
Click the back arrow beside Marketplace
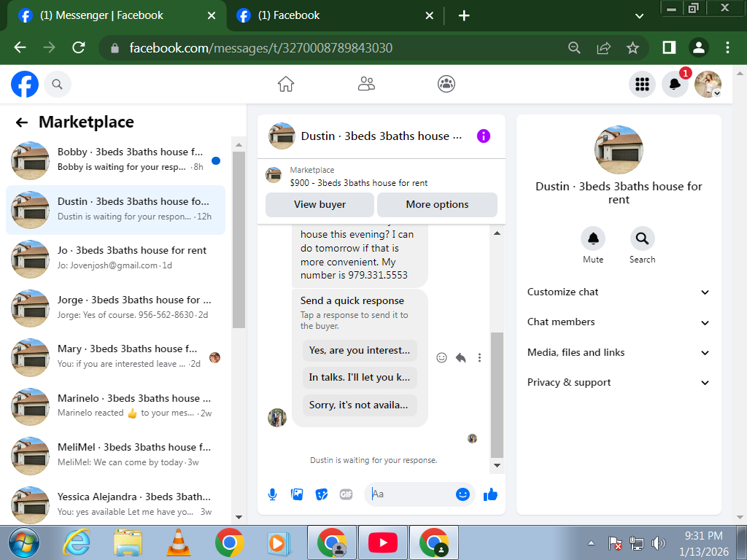click(x=21, y=122)
